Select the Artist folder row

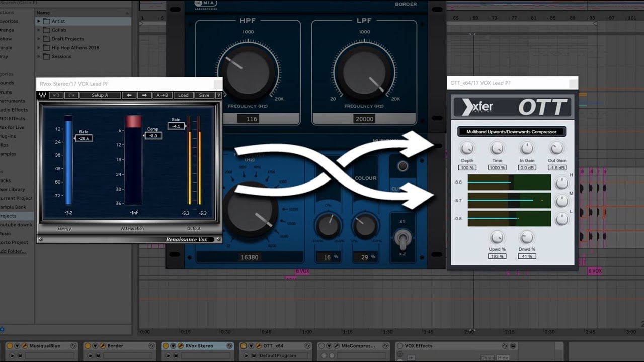tap(83, 21)
